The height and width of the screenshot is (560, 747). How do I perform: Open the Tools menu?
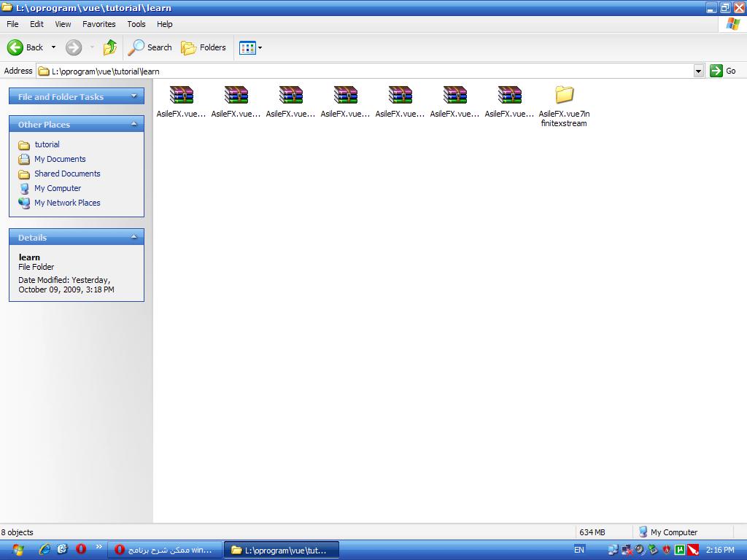click(136, 24)
